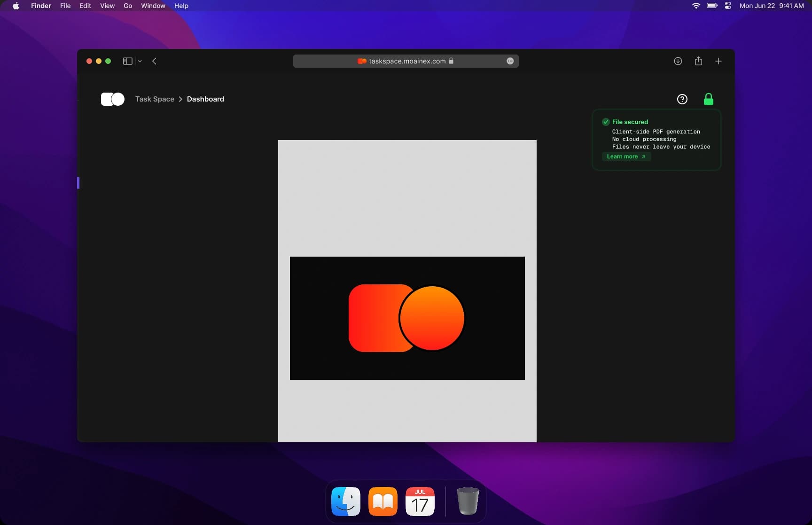Click the site favicon in address bar

pos(362,61)
